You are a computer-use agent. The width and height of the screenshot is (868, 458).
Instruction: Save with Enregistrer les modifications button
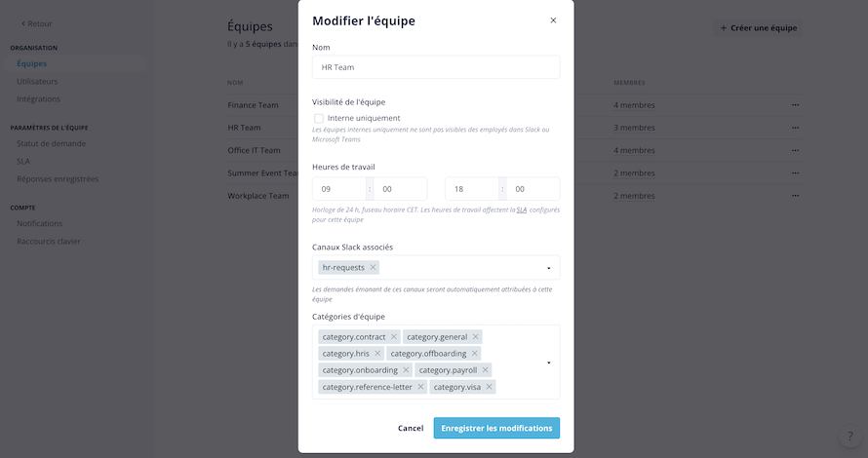click(496, 428)
